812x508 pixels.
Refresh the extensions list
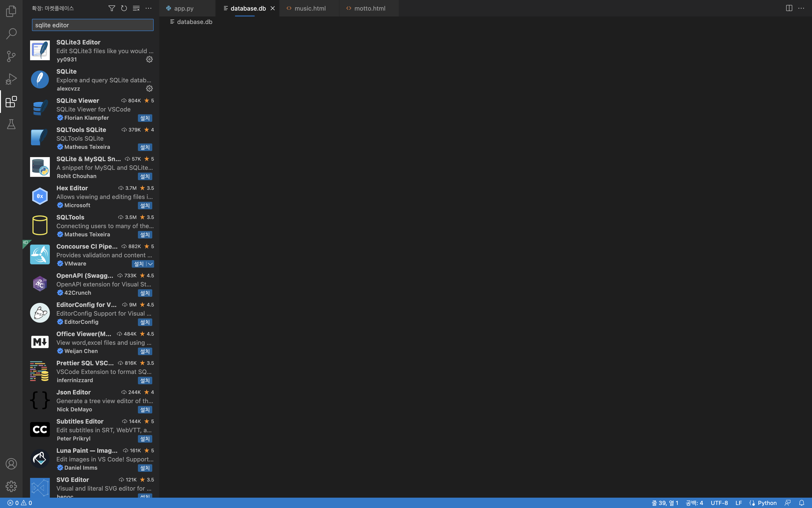[x=124, y=8]
